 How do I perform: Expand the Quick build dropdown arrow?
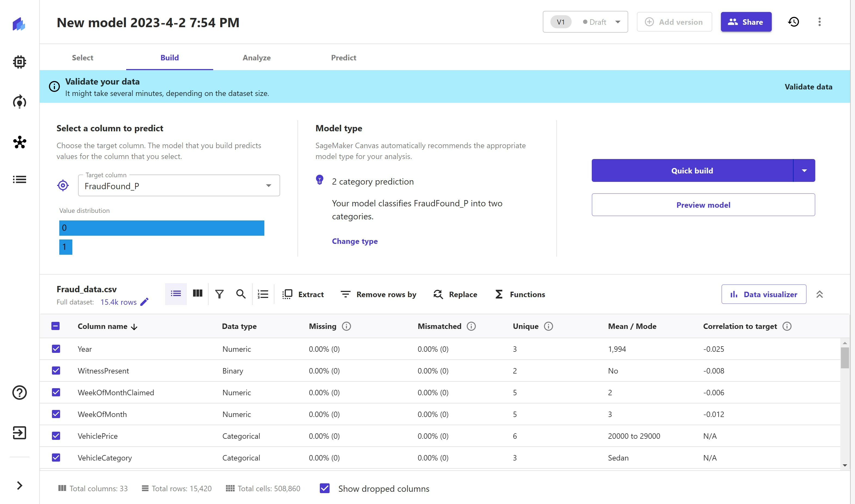coord(804,170)
